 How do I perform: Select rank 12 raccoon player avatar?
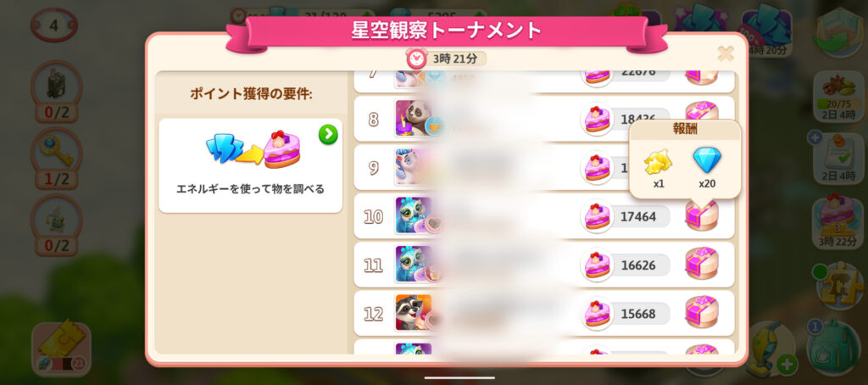click(x=414, y=312)
